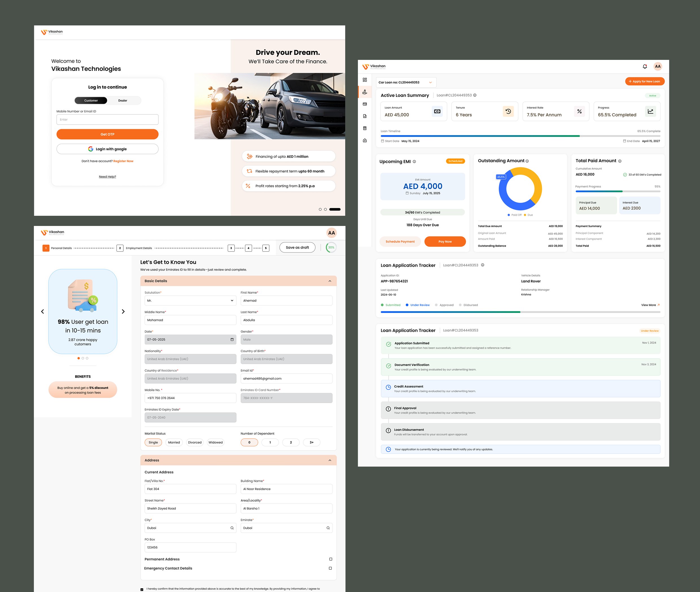Click the Credit Assessment clock icon
Viewport: 700px width, 592px height.
388,387
